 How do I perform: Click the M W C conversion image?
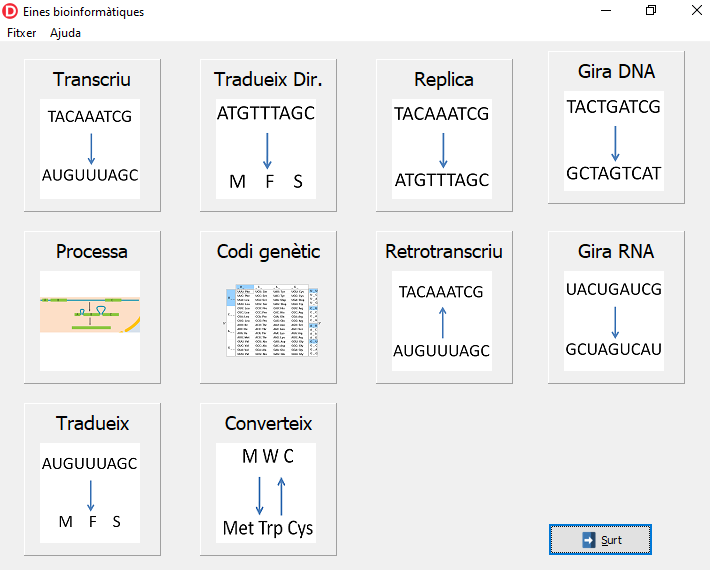[267, 492]
